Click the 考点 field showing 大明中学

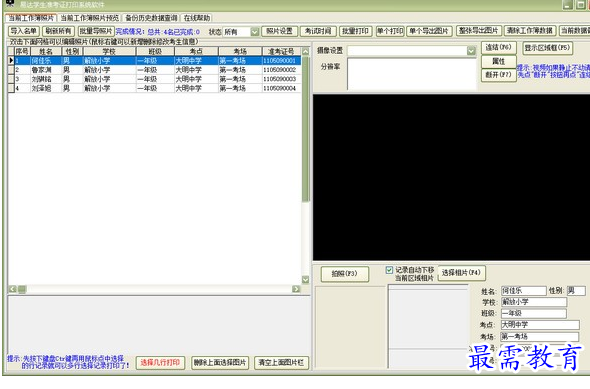[540, 325]
